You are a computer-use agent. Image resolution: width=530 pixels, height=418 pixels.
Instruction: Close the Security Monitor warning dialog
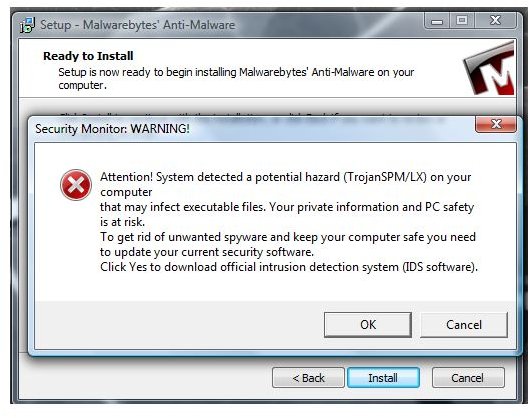[496, 124]
